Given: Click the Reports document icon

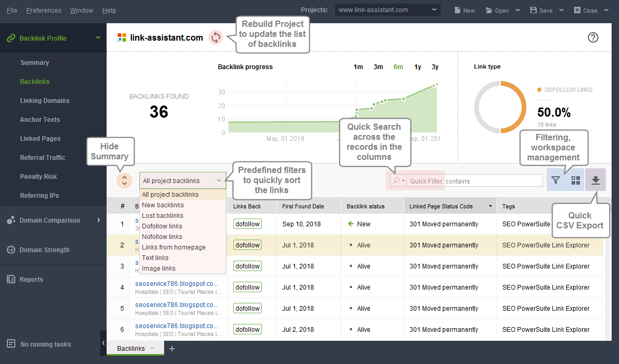Looking at the screenshot, I should click(11, 279).
